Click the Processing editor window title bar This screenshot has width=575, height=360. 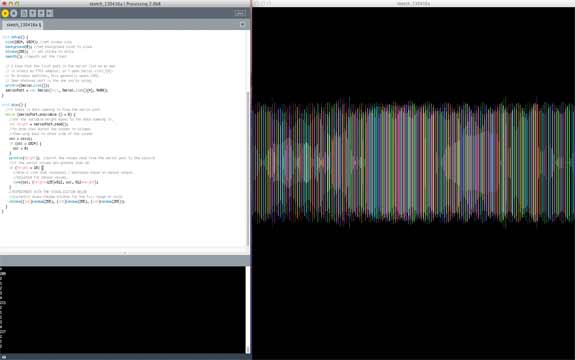125,4
